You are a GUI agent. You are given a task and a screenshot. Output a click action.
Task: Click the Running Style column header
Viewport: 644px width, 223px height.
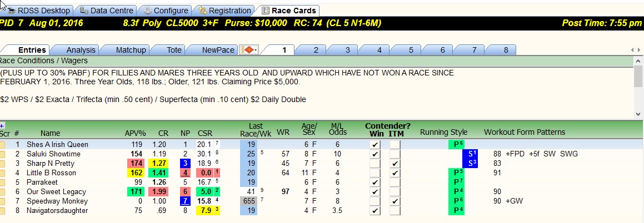pos(443,133)
